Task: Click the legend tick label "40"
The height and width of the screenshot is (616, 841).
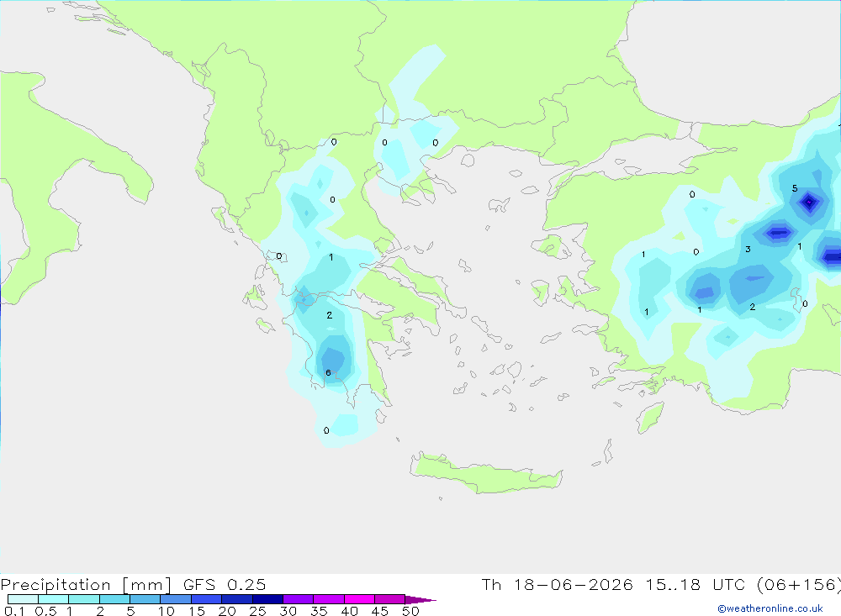Action: click(x=350, y=611)
